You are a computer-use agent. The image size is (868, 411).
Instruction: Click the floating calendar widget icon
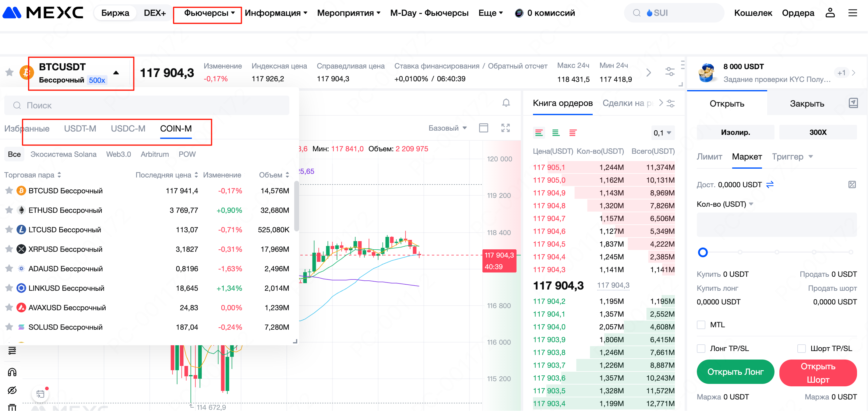pyautogui.click(x=41, y=394)
